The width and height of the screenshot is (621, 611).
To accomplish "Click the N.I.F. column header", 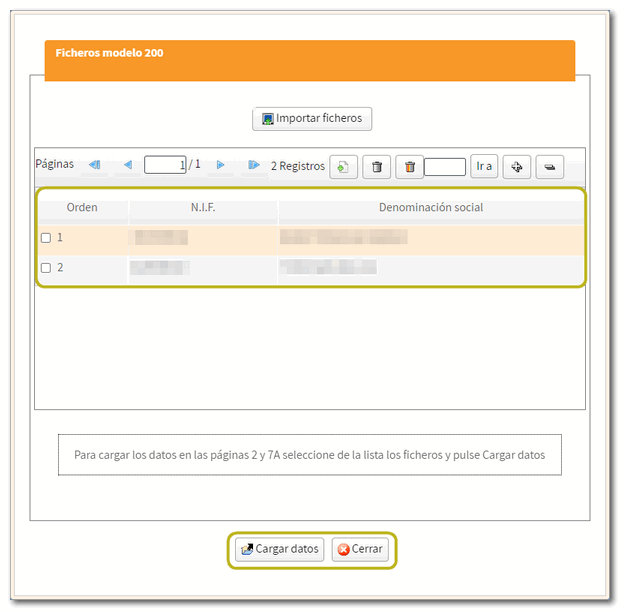I will [x=203, y=208].
